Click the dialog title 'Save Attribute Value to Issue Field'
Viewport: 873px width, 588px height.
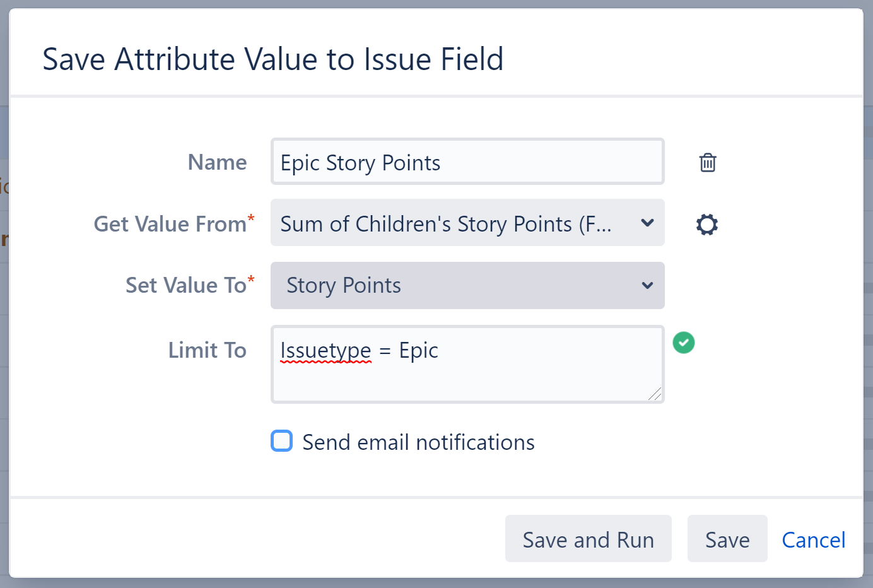click(272, 59)
